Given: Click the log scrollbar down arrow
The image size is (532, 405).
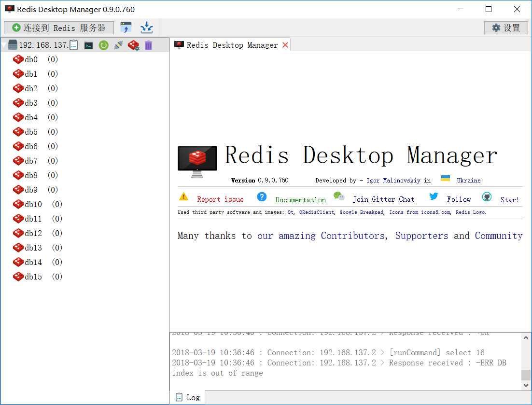Looking at the screenshot, I should point(526,385).
